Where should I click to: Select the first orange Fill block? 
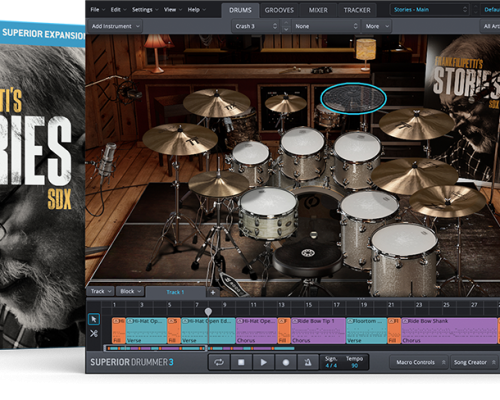point(119,331)
